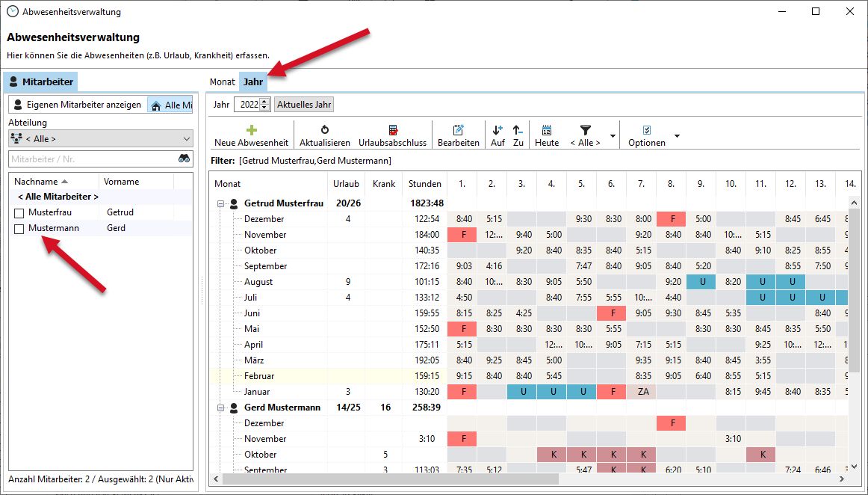Jump to today with Heute icon
The image size is (868, 495).
(547, 130)
